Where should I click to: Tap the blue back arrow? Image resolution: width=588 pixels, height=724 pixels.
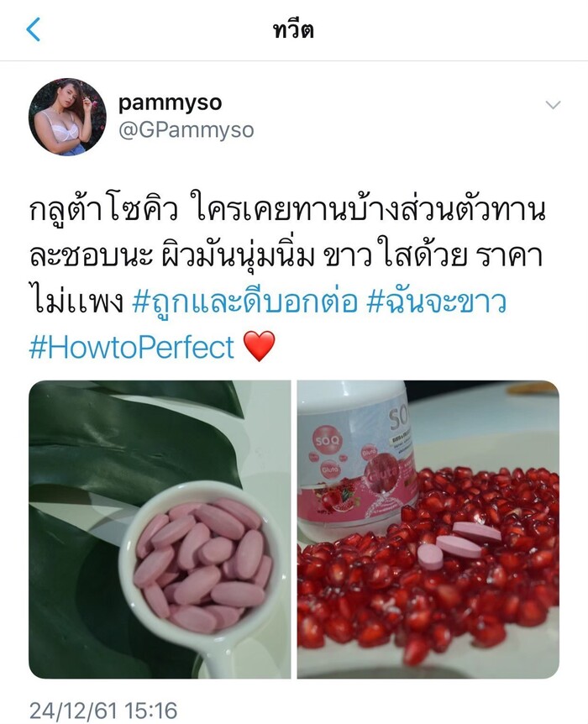(x=34, y=29)
